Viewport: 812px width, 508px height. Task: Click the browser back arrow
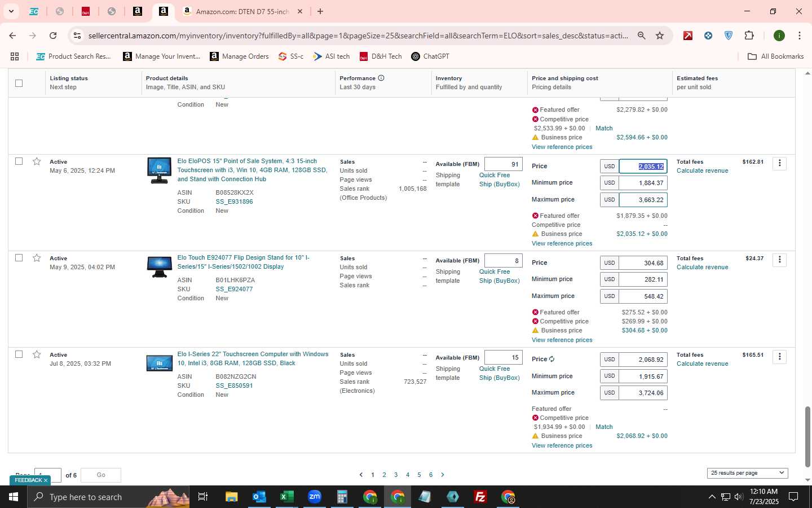(12, 36)
